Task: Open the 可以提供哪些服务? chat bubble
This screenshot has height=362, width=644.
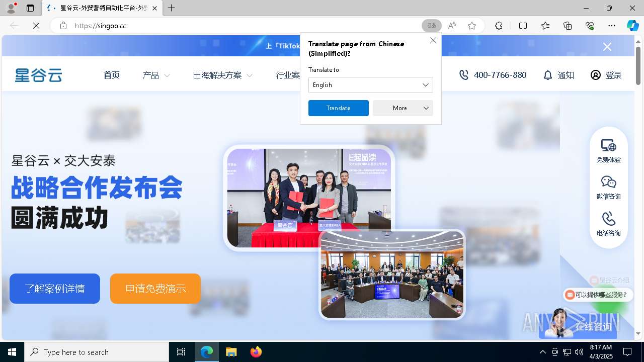Action: click(x=598, y=295)
